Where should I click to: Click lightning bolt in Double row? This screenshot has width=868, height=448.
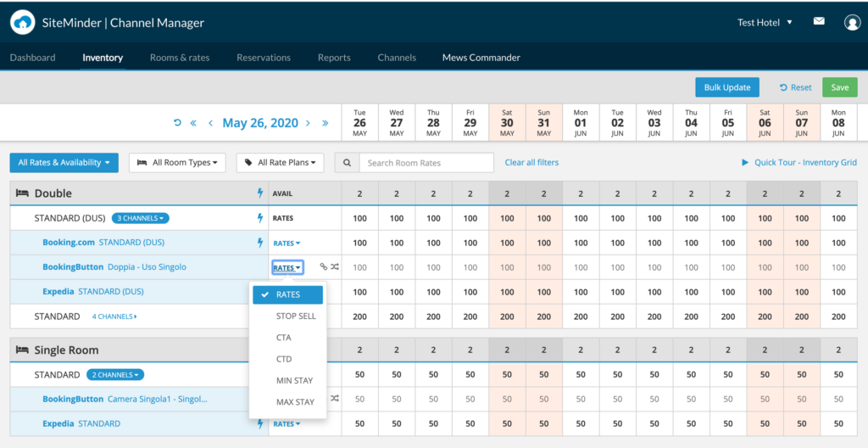click(x=259, y=193)
